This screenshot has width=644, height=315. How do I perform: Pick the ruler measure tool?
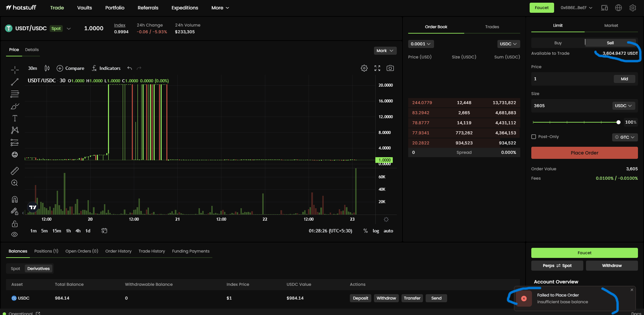click(15, 171)
